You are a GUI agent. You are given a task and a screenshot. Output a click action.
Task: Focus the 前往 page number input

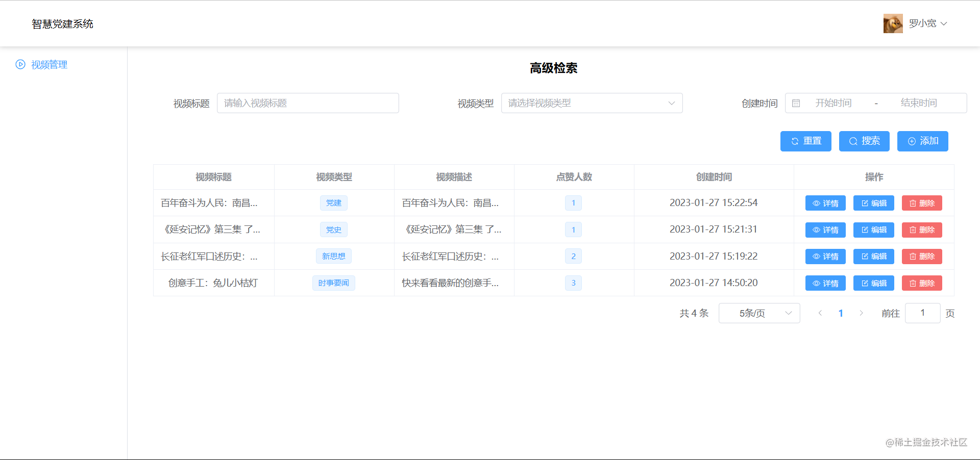coord(922,313)
